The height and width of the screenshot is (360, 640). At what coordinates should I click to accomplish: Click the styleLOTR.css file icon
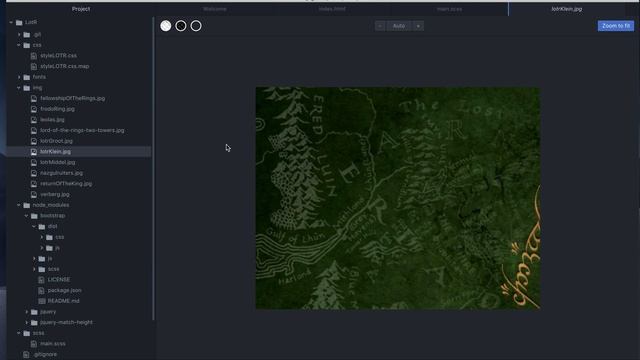pyautogui.click(x=34, y=56)
